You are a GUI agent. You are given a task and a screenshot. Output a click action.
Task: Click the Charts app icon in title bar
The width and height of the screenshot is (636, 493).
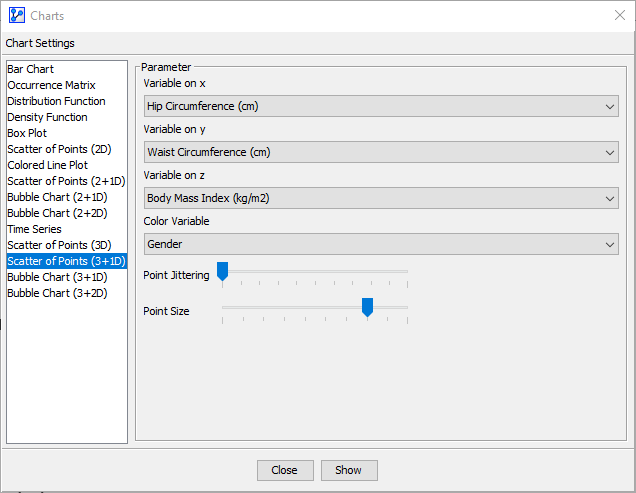point(17,15)
